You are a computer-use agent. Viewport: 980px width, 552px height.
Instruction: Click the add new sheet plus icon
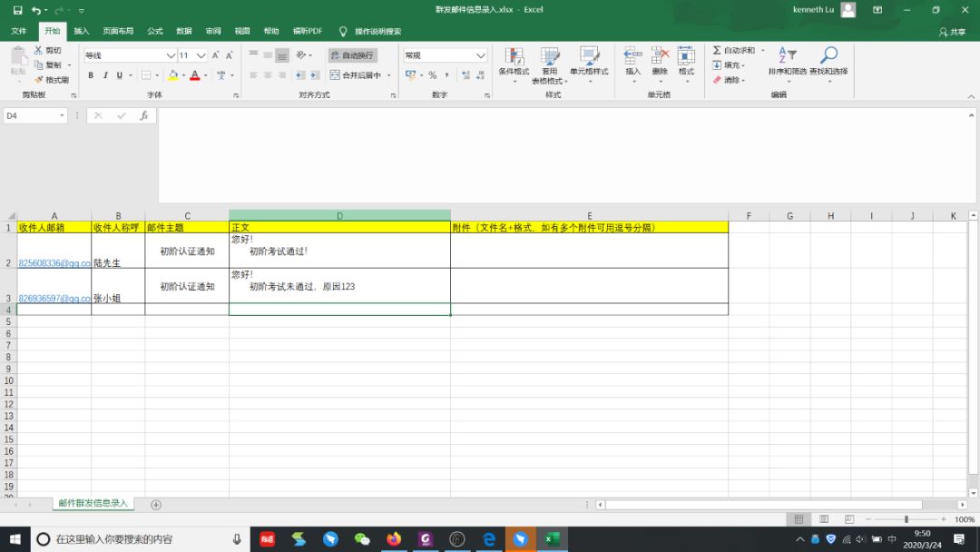click(x=156, y=505)
